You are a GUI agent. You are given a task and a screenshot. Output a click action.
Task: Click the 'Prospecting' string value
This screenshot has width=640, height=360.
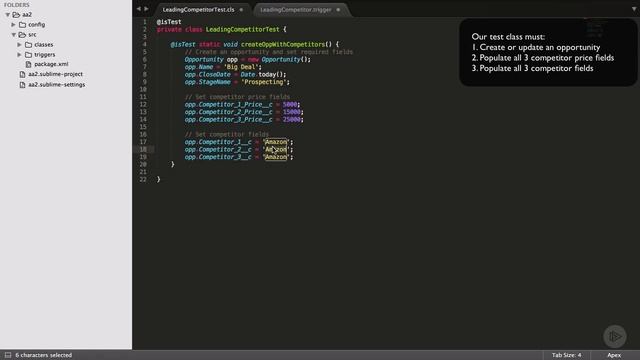[263, 82]
